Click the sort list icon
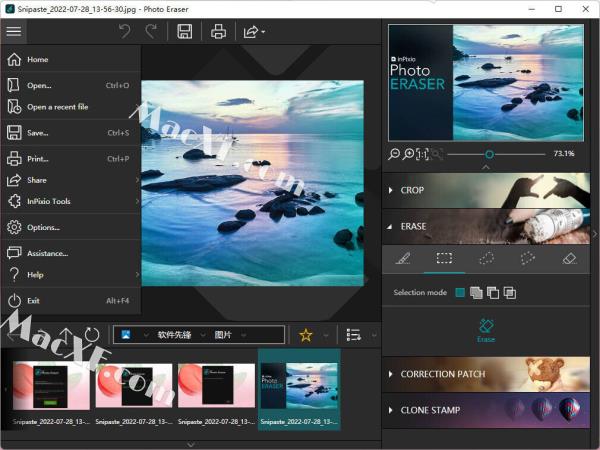This screenshot has width=600, height=450. (354, 335)
